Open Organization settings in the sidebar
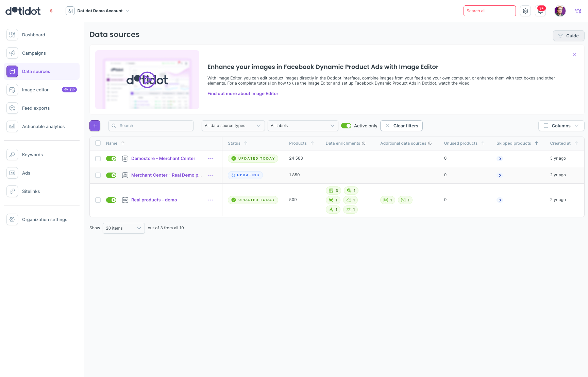Screen dimensions: 588x377 click(x=45, y=220)
